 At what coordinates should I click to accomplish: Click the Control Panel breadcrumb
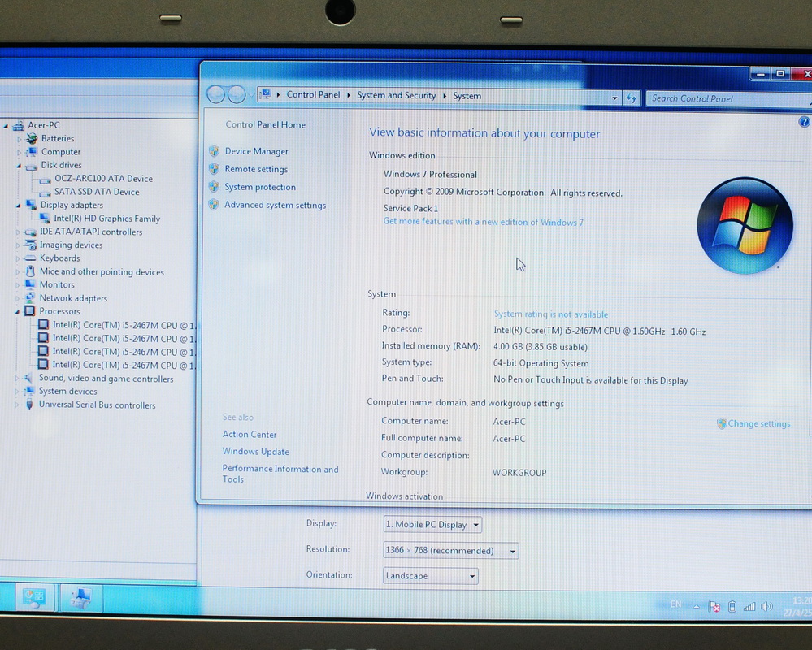coord(313,95)
